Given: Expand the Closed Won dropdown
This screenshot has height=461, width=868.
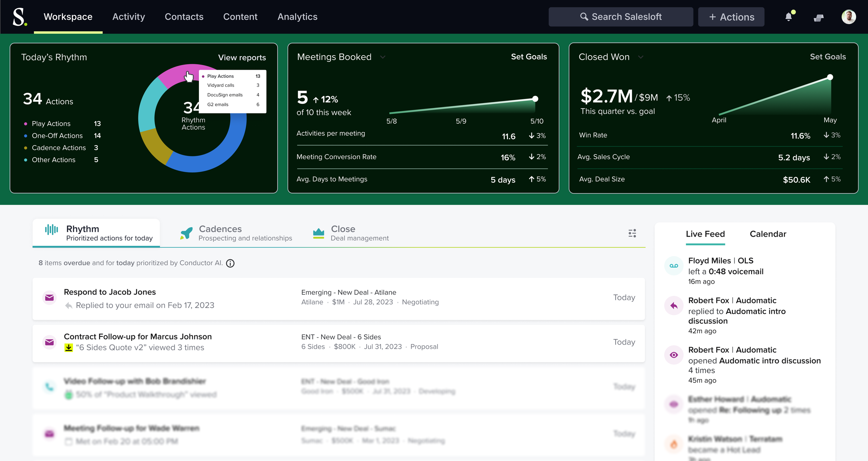Looking at the screenshot, I should click(641, 57).
